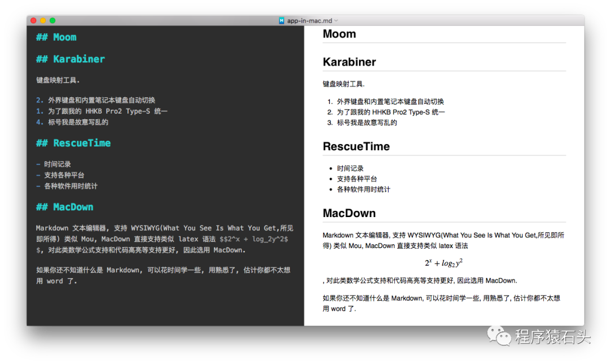The image size is (611, 364).
Task: Click editor line '1. 为了跟我的 HHKB Pro2 Type-S 统一'
Action: (102, 111)
